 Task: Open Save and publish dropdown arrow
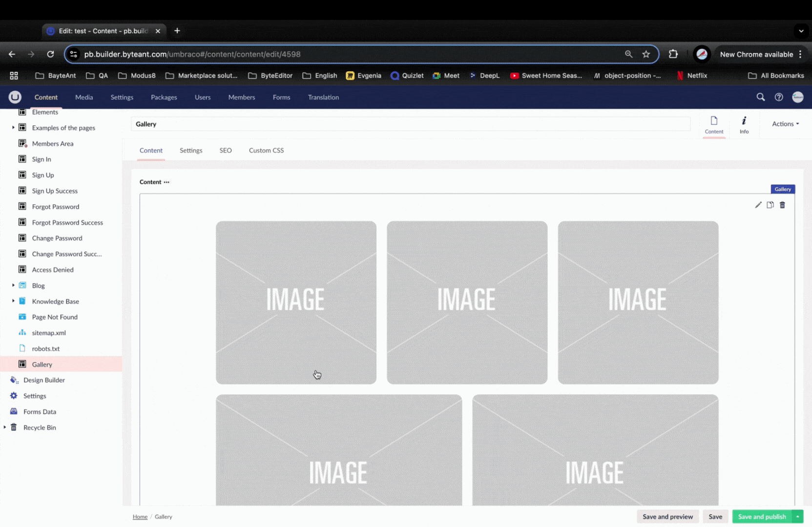[798, 517]
